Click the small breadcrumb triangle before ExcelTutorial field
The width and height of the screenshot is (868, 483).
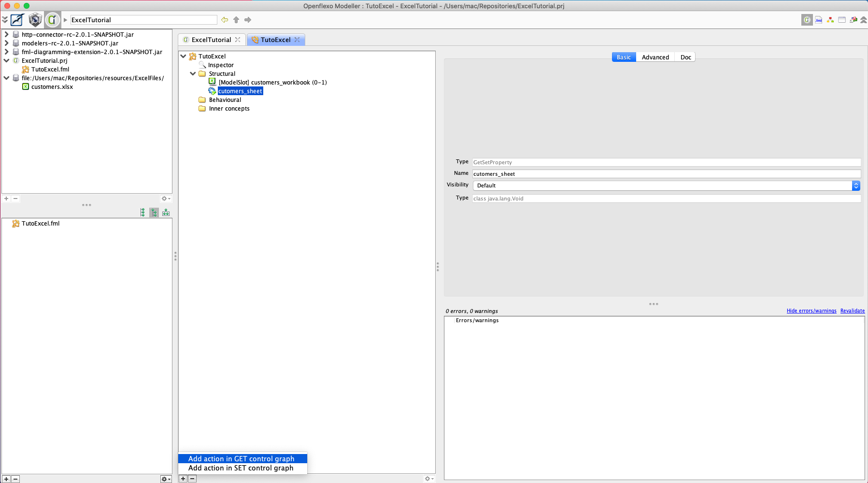[x=65, y=20]
